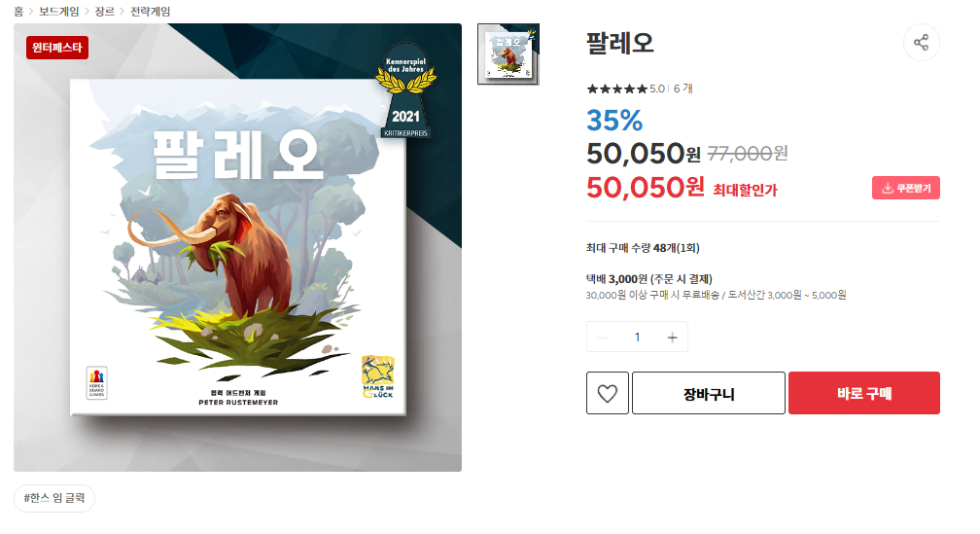Click the #한스 임 글뤽 tag

tap(54, 498)
